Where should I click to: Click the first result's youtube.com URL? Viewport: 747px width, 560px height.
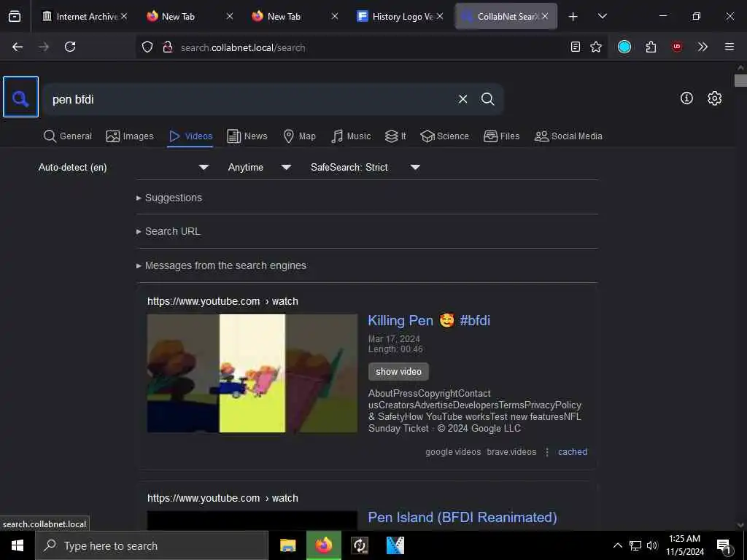[222, 301]
